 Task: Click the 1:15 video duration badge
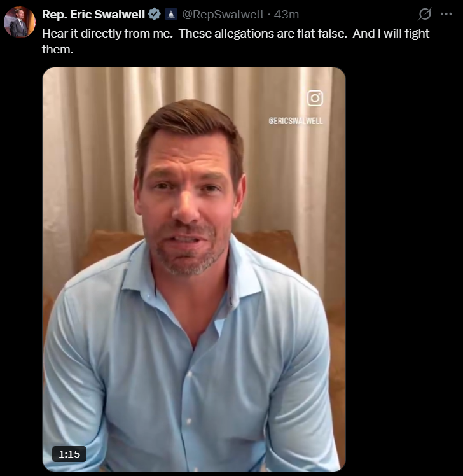[x=69, y=454]
